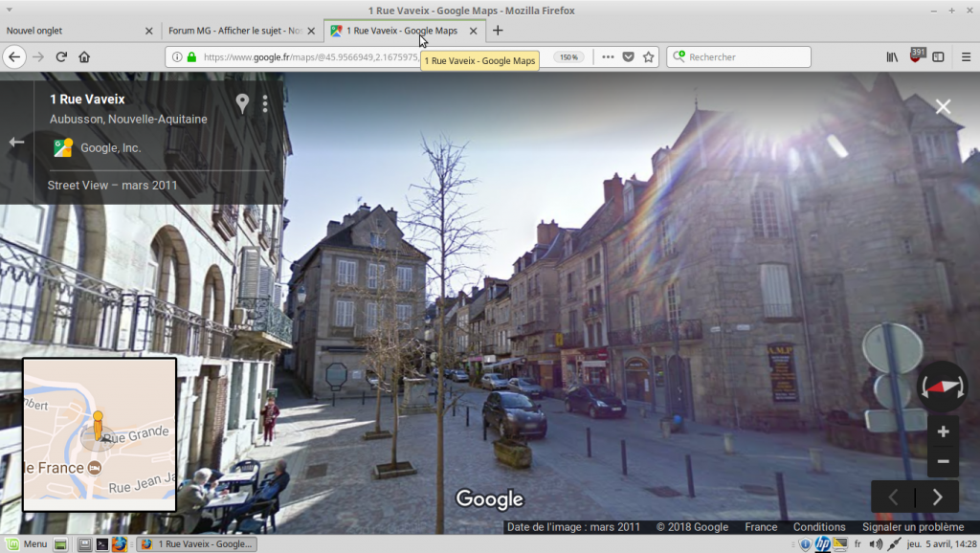Open the Conditions link
980x553 pixels.
click(x=819, y=527)
